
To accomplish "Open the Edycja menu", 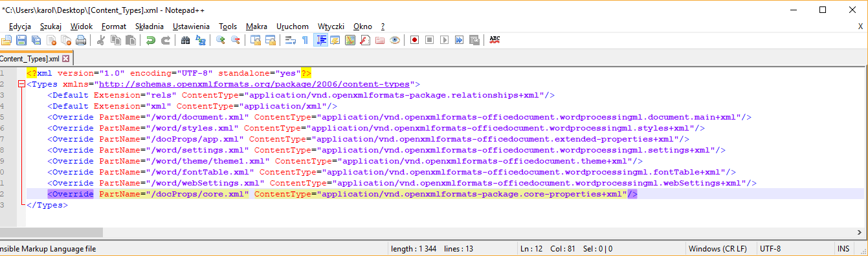I will [x=20, y=27].
